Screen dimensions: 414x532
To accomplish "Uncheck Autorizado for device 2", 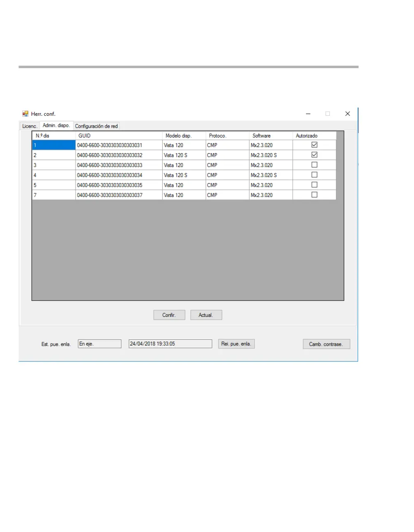I will [314, 155].
